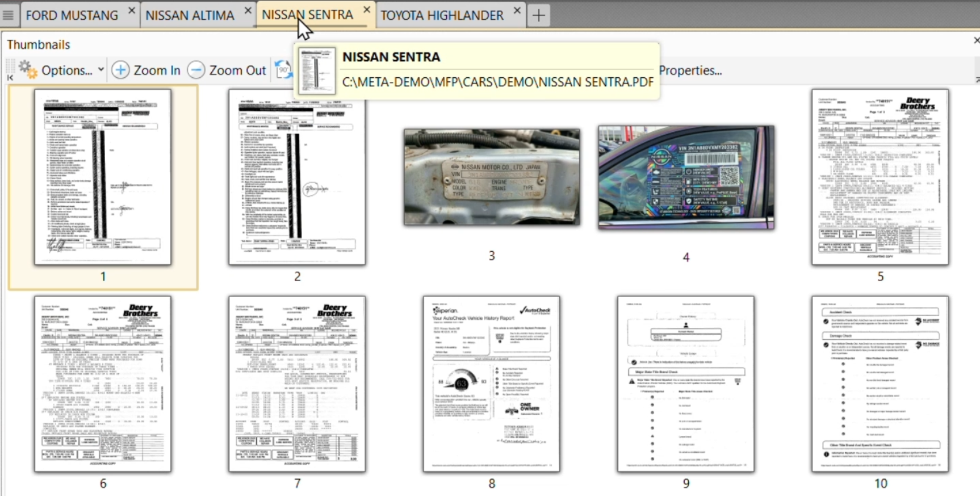The image size is (980, 496).
Task: Select page 8 AutoCheck report thumbnail
Action: 492,384
